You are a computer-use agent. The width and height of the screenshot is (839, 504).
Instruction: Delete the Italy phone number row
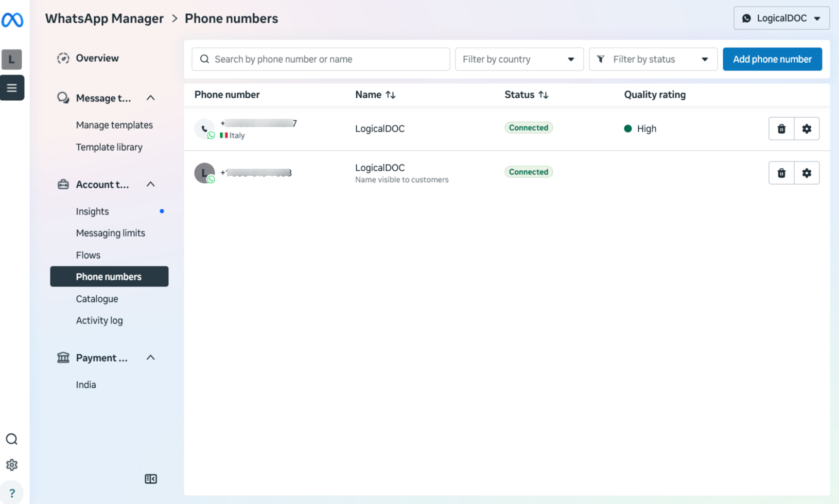(781, 129)
